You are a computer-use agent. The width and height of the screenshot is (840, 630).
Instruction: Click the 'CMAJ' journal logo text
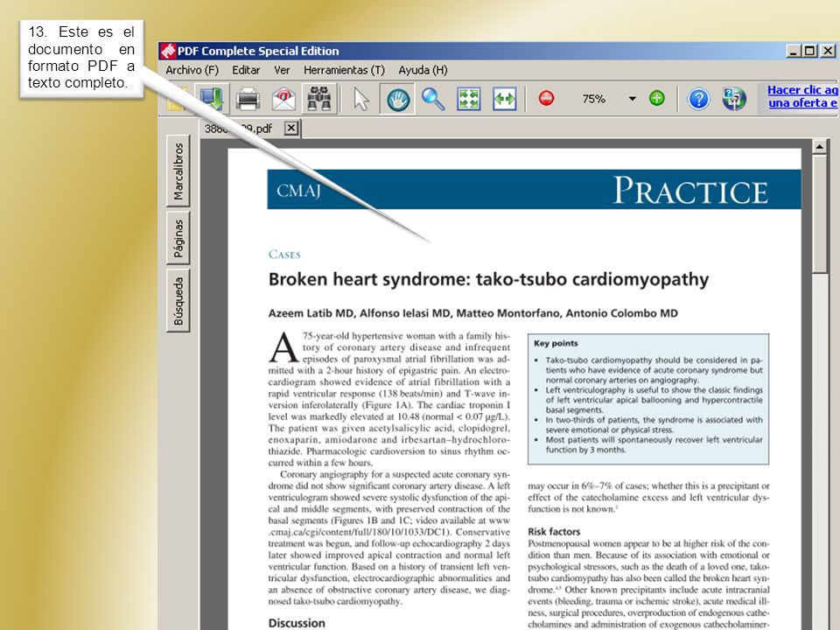(x=298, y=191)
